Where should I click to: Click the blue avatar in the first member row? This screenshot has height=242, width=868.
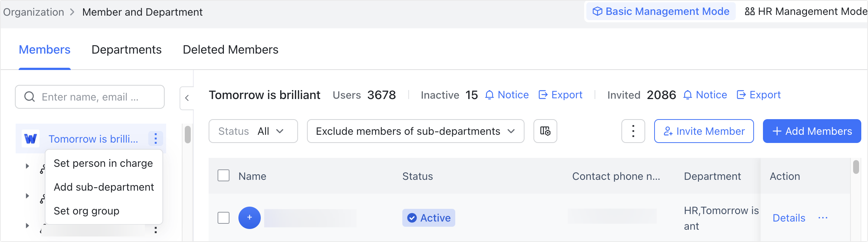coord(249,218)
